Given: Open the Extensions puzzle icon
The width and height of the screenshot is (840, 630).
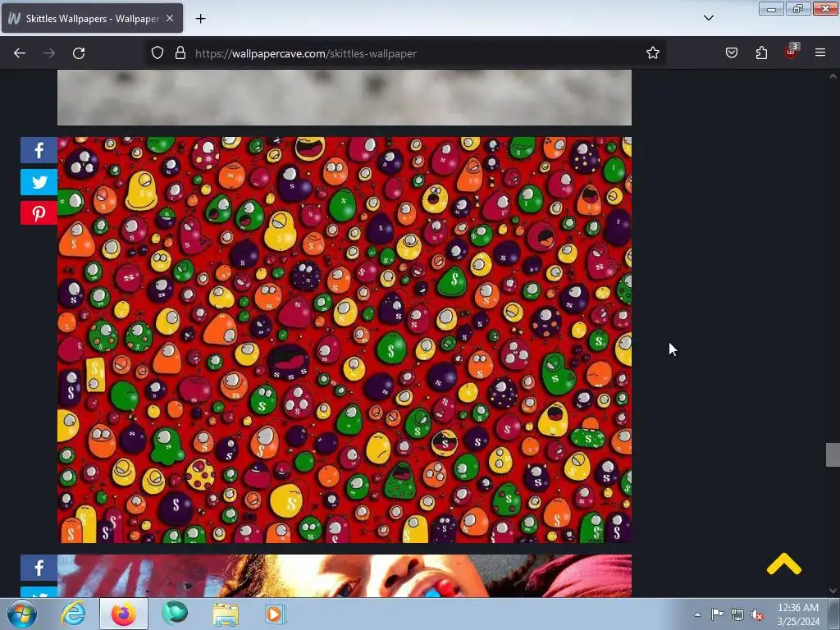Looking at the screenshot, I should tap(761, 53).
